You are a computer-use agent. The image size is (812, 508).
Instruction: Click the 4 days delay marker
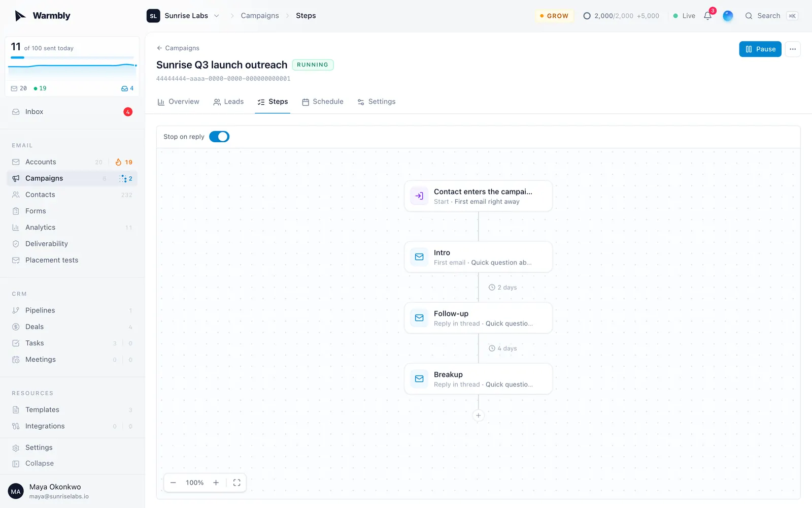pyautogui.click(x=503, y=348)
